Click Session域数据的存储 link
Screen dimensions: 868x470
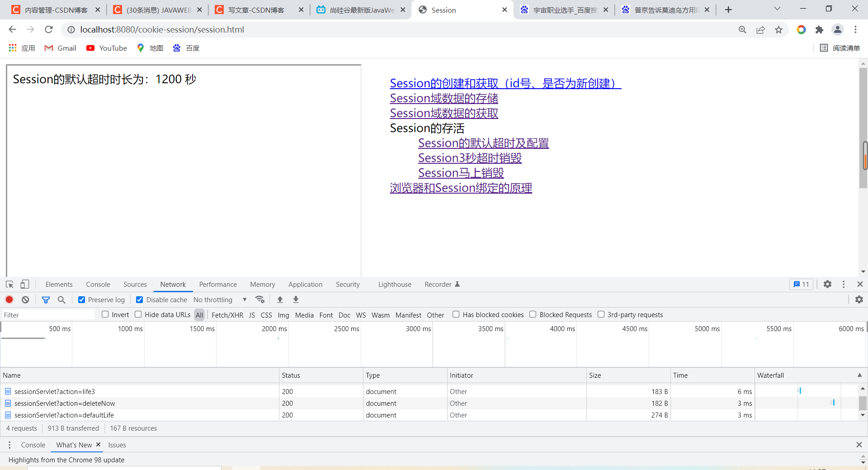click(444, 98)
